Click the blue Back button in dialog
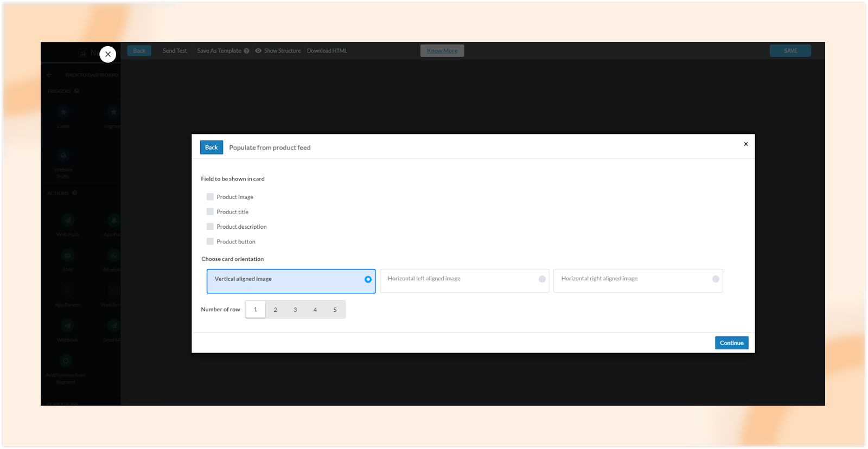 212,147
